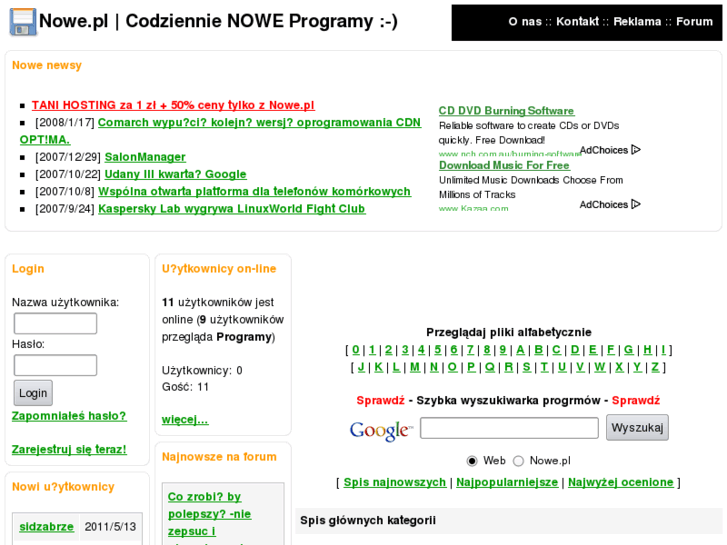Browse files starting with letter W
The height and width of the screenshot is (545, 727).
pos(600,367)
